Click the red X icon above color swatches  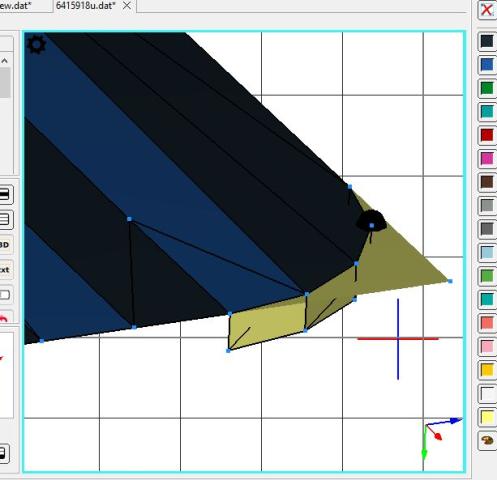[487, 10]
